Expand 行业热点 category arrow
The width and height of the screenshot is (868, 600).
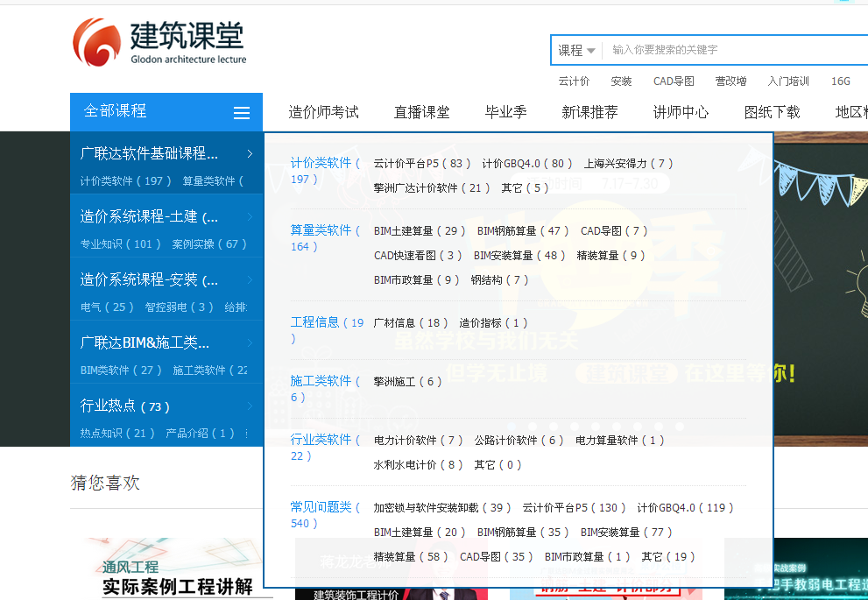tap(250, 406)
